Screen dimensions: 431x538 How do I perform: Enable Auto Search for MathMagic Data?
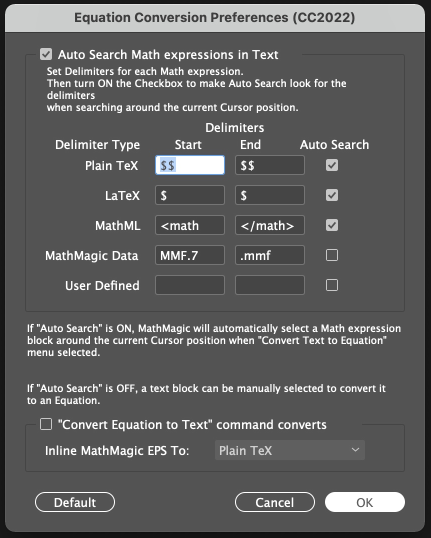[x=332, y=255]
